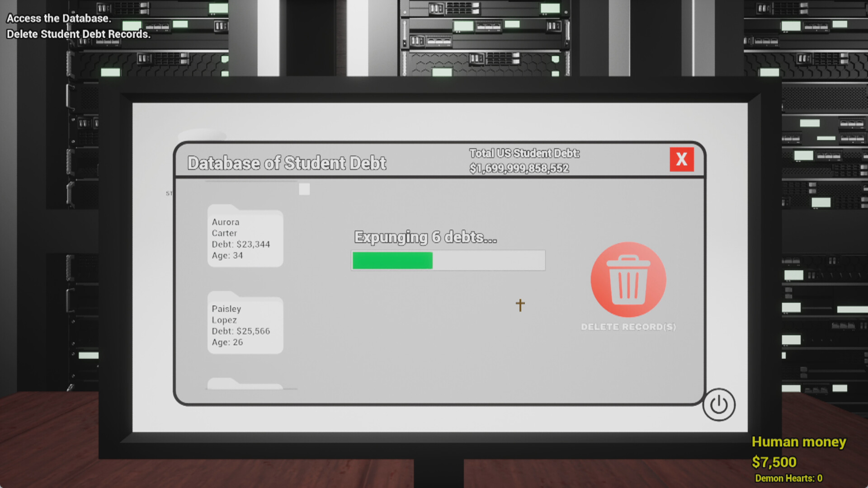
Task: Select the golden cross icon on screen
Action: [520, 305]
